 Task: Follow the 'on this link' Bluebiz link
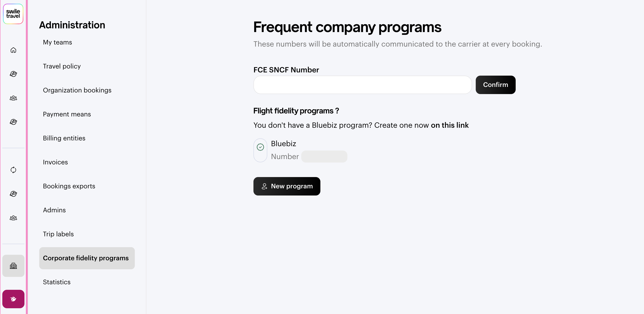tap(449, 125)
